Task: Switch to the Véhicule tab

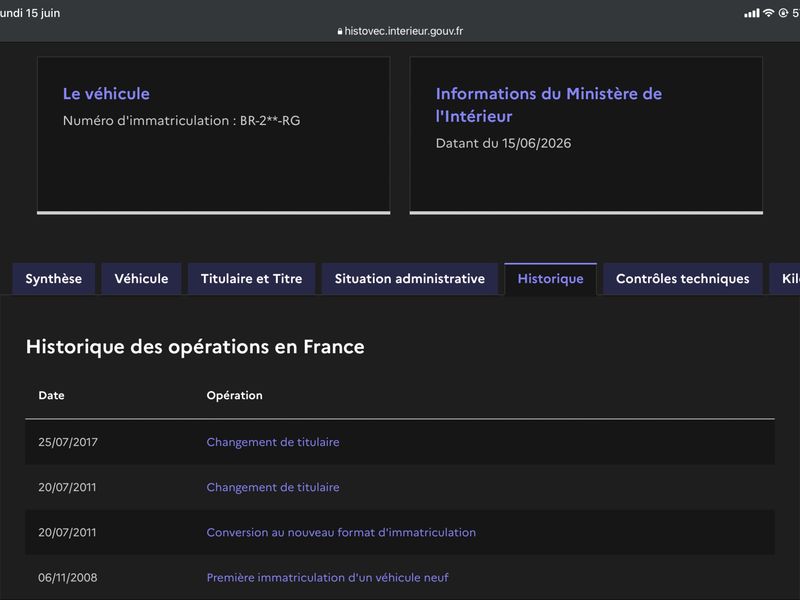Action: click(x=141, y=279)
